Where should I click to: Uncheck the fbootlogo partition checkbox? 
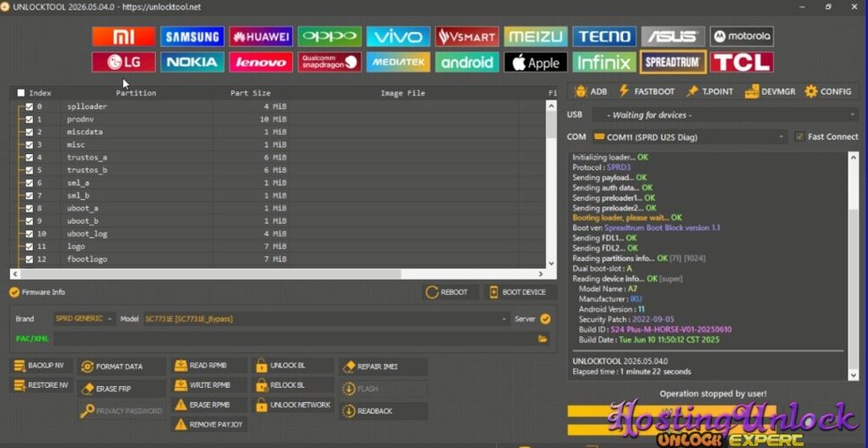coord(30,259)
